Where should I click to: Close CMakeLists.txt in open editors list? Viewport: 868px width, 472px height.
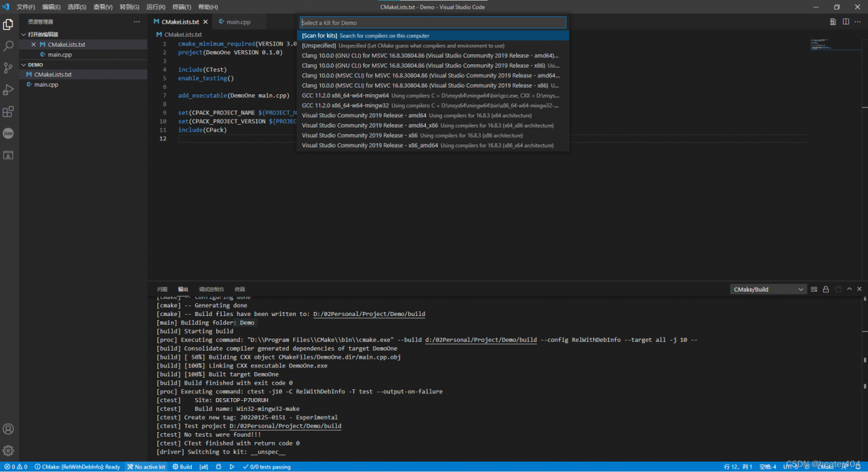coord(33,45)
